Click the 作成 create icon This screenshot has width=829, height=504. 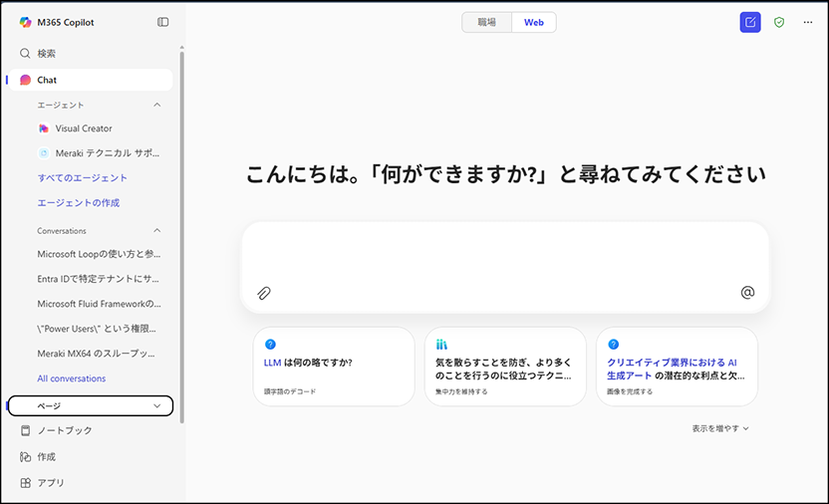[x=25, y=457]
